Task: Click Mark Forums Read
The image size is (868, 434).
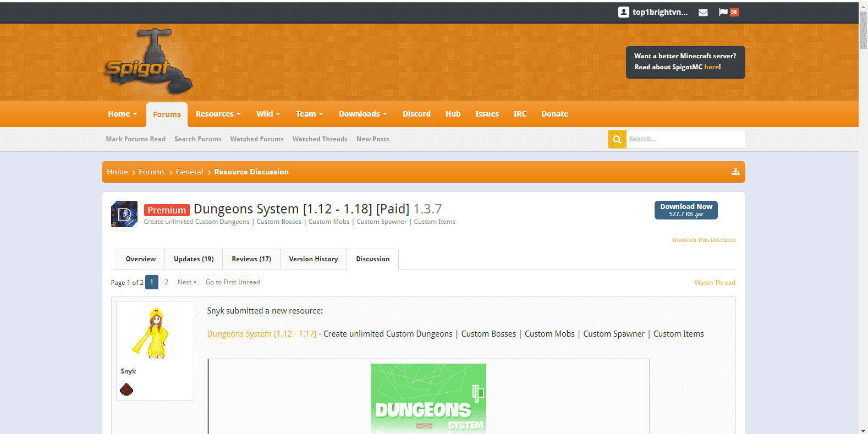Action: coord(136,139)
